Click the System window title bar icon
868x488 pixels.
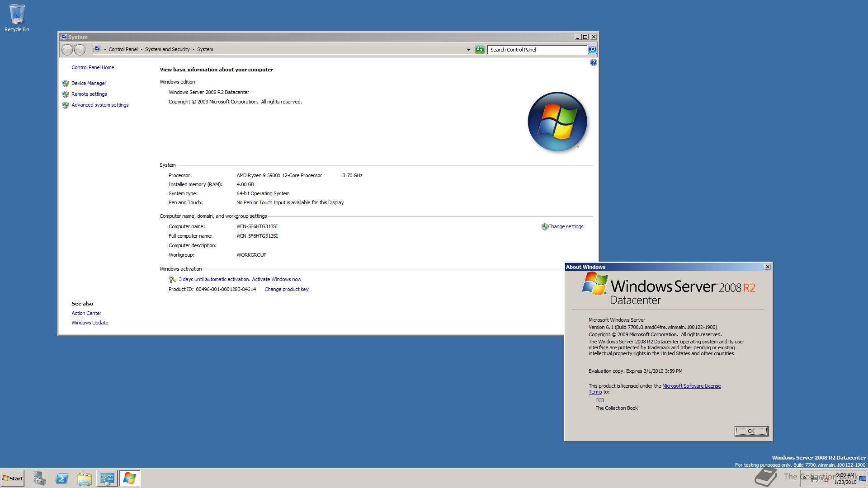click(64, 37)
